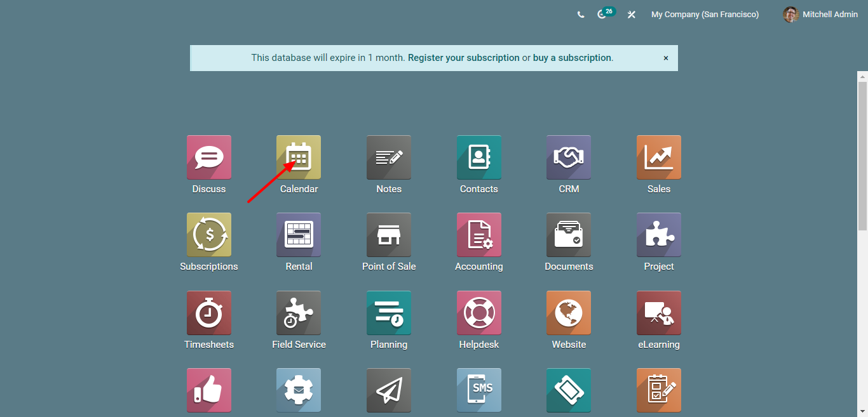Open the Project puzzle icon

658,235
